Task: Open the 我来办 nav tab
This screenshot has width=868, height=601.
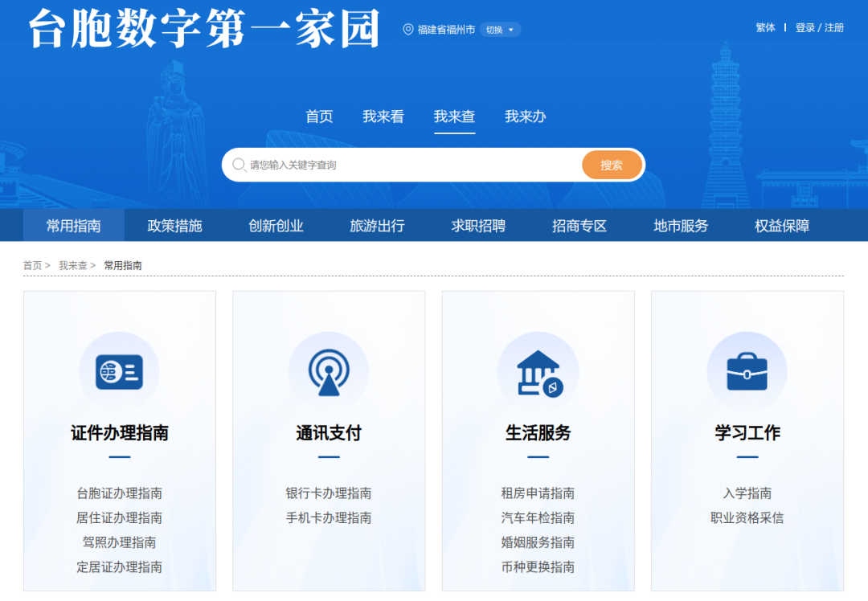Action: [526, 117]
